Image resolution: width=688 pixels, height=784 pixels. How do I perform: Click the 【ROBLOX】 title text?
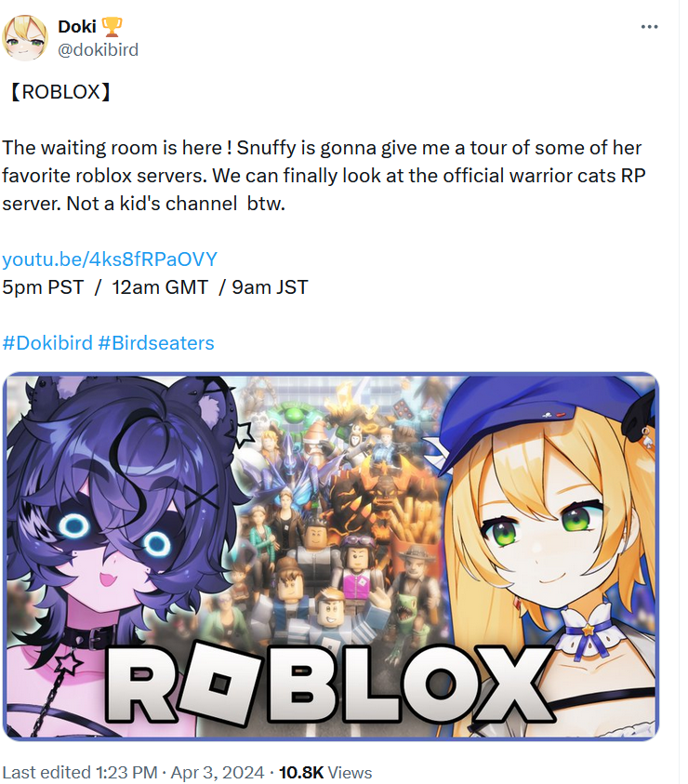pos(60,91)
